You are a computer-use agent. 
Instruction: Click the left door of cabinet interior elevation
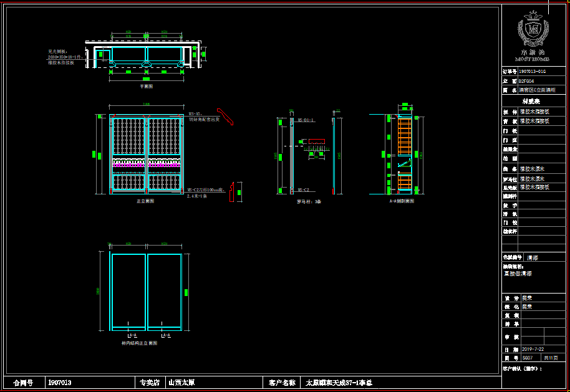128,291
